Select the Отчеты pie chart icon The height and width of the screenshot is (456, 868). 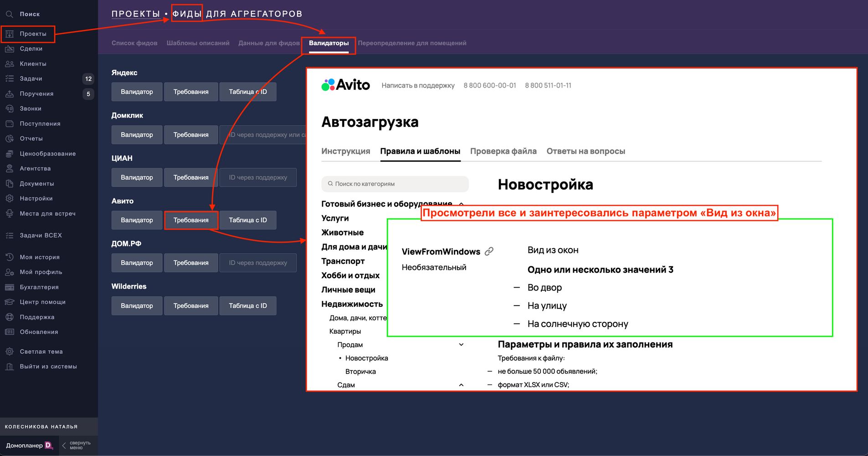(x=10, y=139)
